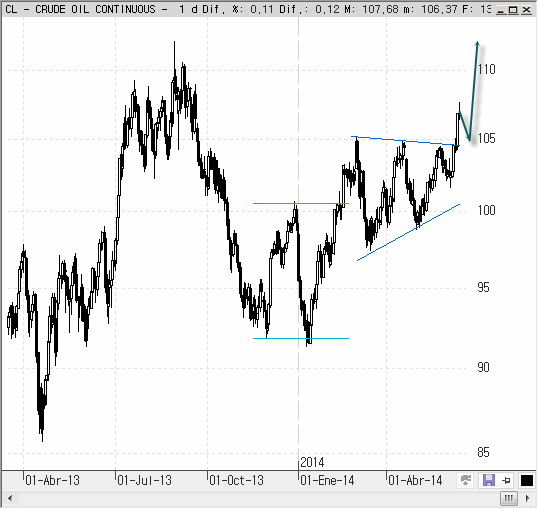538x509 pixels.
Task: Click the 2014 year marker on the time axis
Action: pyautogui.click(x=312, y=463)
